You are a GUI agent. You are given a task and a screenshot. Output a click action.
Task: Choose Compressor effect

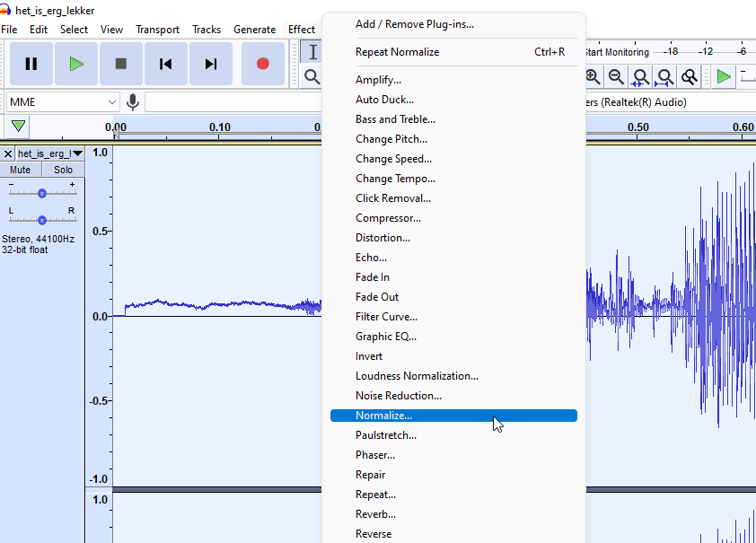point(453,218)
